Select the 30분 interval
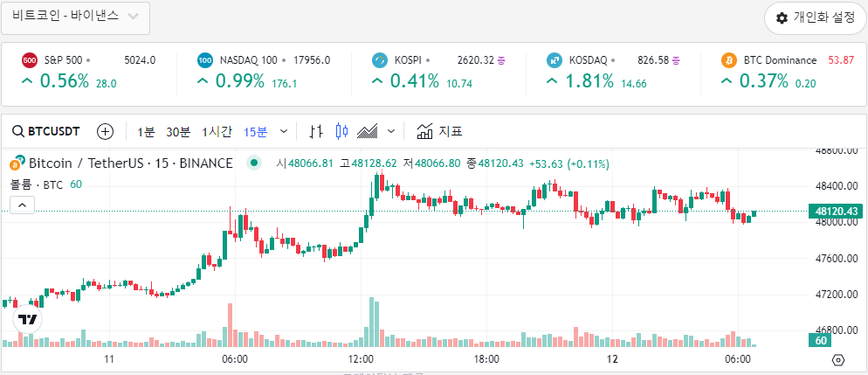 (x=177, y=131)
